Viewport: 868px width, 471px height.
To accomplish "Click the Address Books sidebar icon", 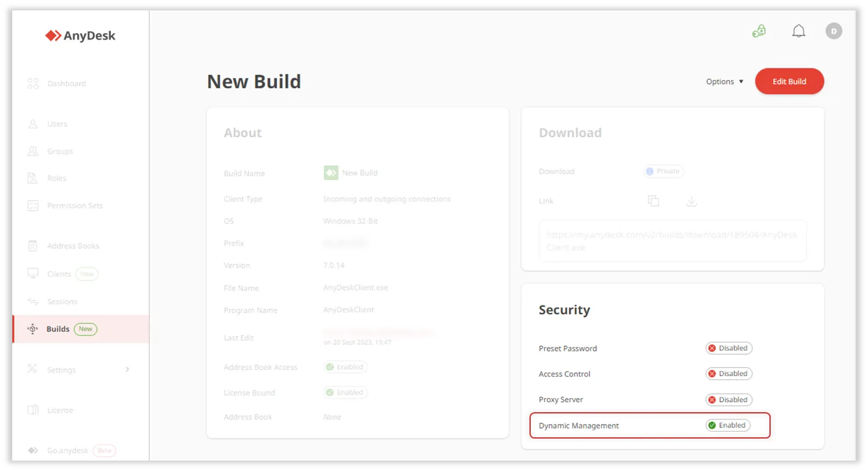I will 33,246.
